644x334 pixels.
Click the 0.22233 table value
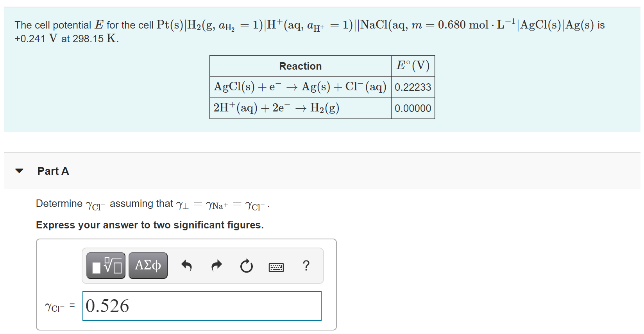(x=413, y=87)
